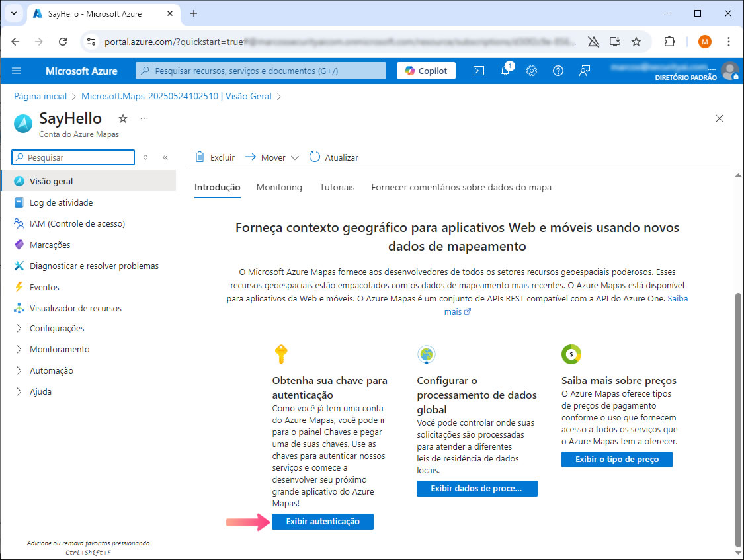Open Microsoft.Maps deployment Visão Geral breadcrumb
744x560 pixels.
[177, 96]
